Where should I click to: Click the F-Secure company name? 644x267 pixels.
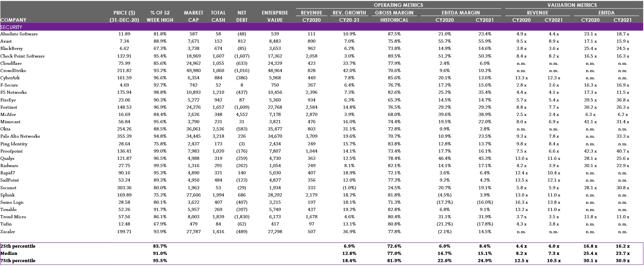9,85
